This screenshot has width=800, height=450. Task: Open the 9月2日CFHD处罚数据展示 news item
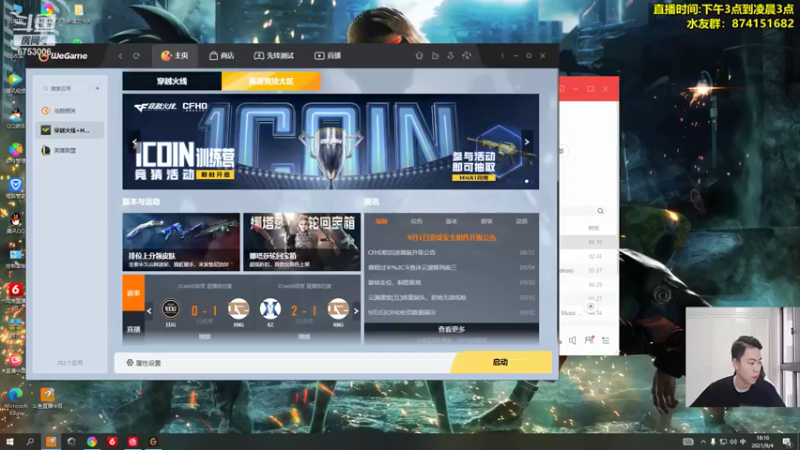click(452, 312)
